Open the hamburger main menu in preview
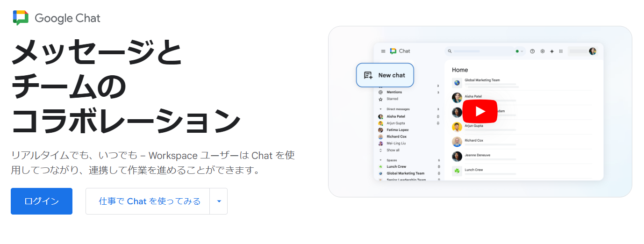 383,51
